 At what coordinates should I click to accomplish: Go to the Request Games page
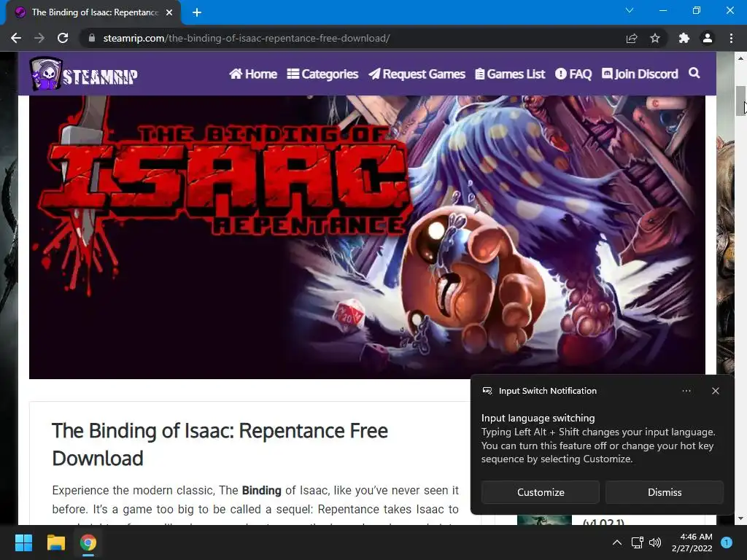417,74
